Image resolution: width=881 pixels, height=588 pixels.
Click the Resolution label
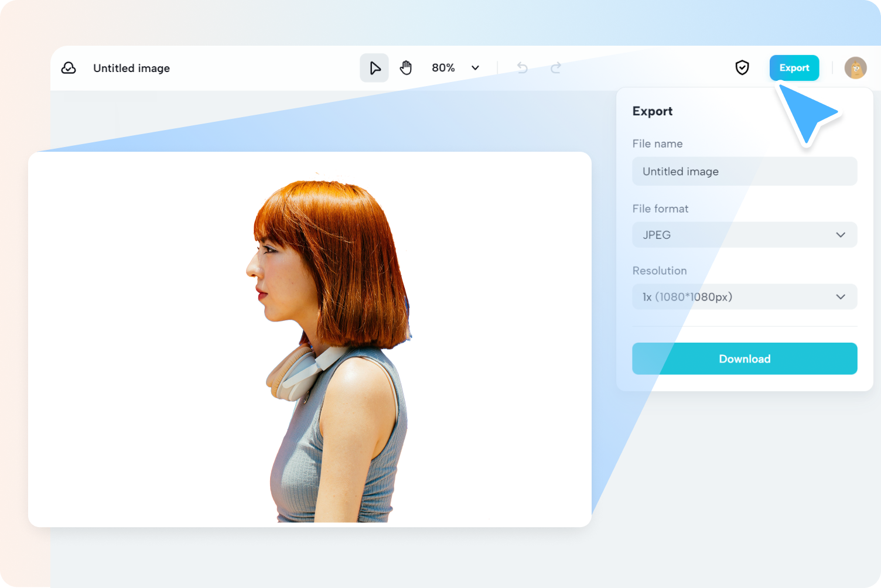pyautogui.click(x=660, y=271)
